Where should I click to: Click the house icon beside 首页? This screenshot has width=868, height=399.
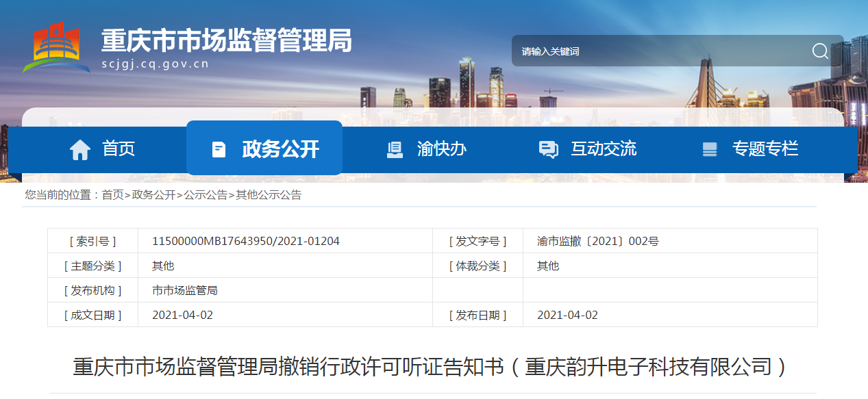point(80,149)
